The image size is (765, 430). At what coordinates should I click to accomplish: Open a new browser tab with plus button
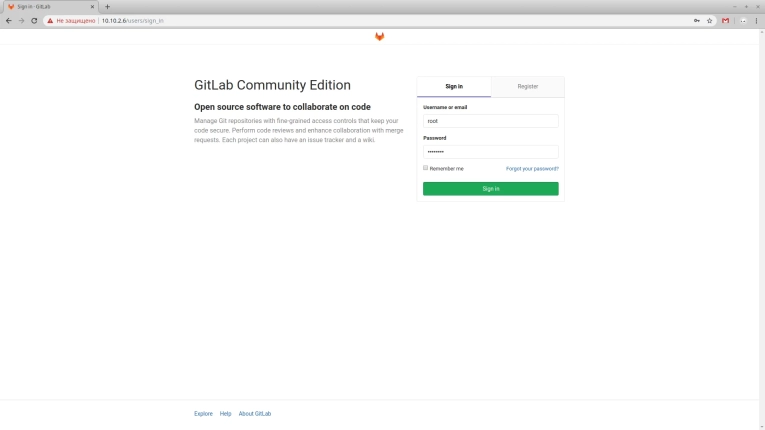pos(107,6)
